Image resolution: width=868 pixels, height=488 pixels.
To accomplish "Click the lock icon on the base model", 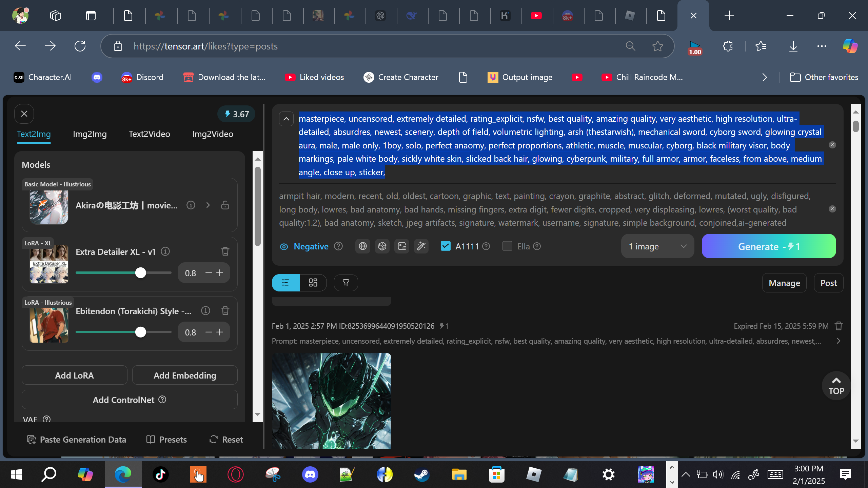I will [x=225, y=205].
